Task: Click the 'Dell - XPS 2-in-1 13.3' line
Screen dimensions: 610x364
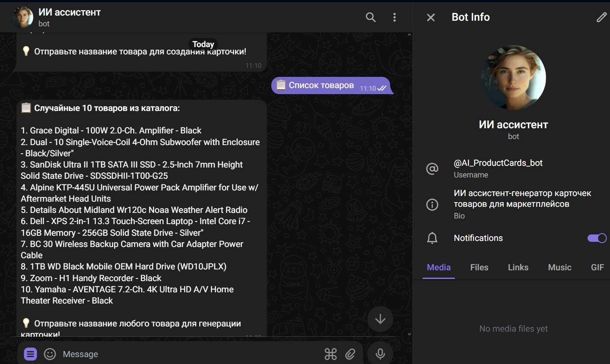Action: click(x=135, y=227)
